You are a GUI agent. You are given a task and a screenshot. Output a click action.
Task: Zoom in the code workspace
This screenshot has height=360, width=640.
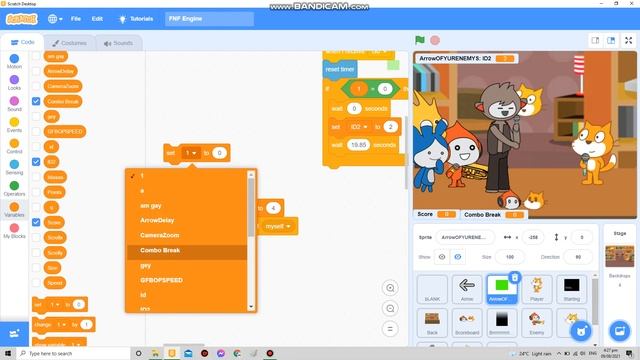pos(390,288)
